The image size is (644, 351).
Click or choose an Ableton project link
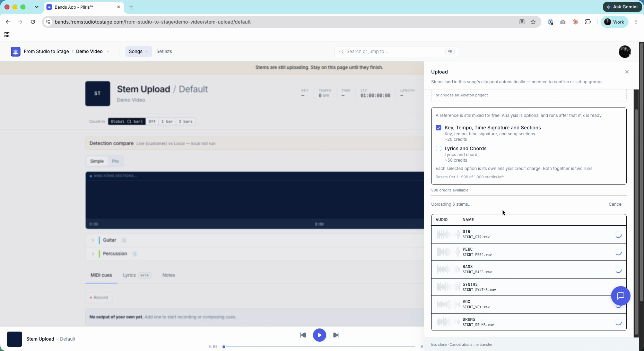462,95
